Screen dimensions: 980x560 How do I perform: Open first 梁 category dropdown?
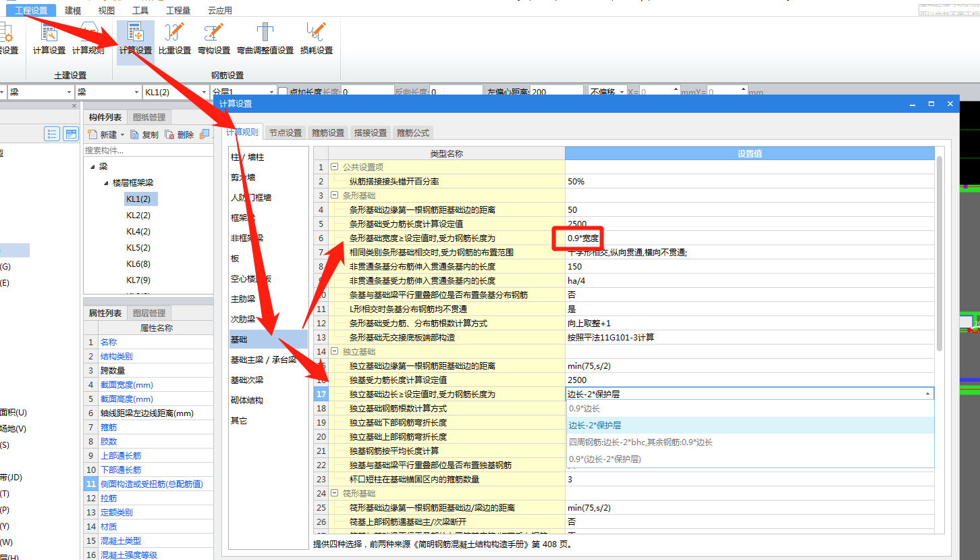tap(69, 92)
